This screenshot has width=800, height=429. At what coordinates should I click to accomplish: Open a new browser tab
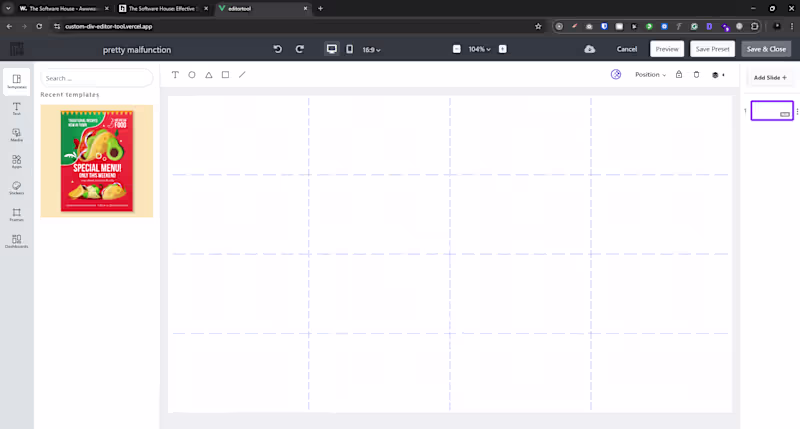pyautogui.click(x=320, y=8)
